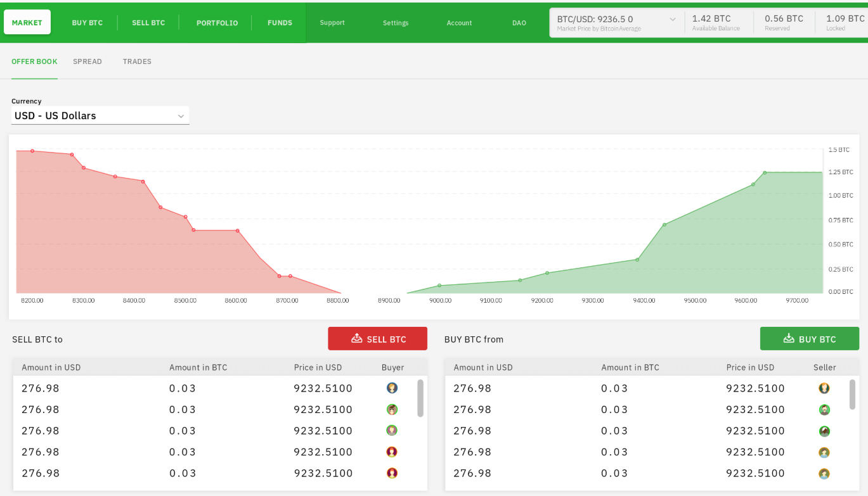Click the 1.42 BTC Available Balance
Image resolution: width=868 pixels, height=496 pixels.
click(x=715, y=22)
